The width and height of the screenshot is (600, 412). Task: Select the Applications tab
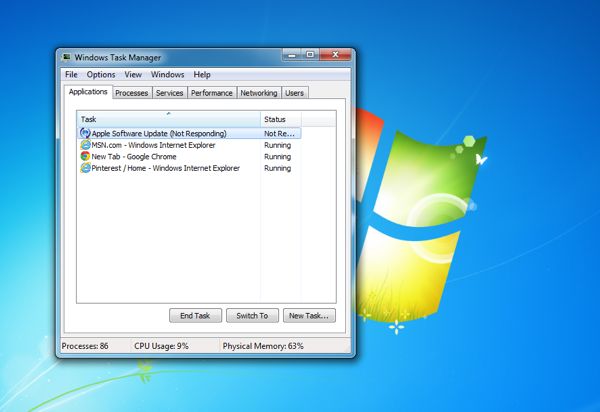click(88, 92)
